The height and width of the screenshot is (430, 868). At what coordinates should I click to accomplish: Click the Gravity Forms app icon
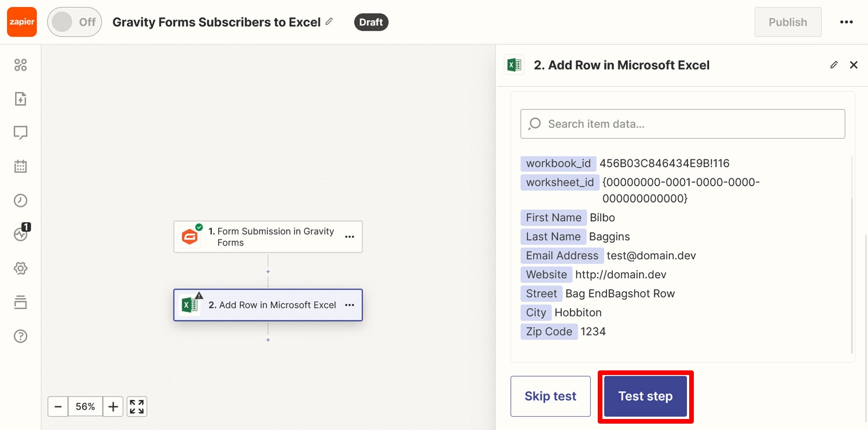coord(190,236)
